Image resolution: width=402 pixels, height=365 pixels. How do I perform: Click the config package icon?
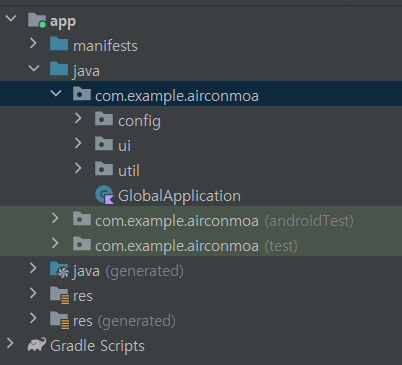coord(104,119)
